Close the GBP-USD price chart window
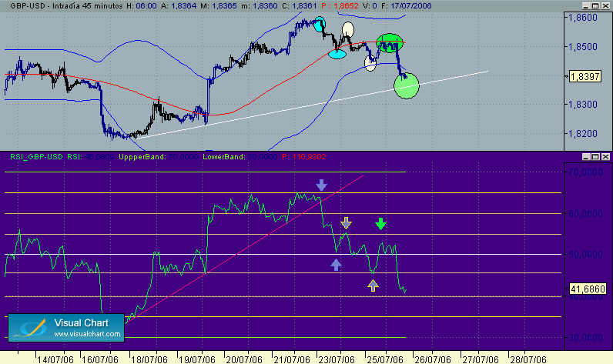This screenshot has width=613, height=364. pyautogui.click(x=605, y=6)
